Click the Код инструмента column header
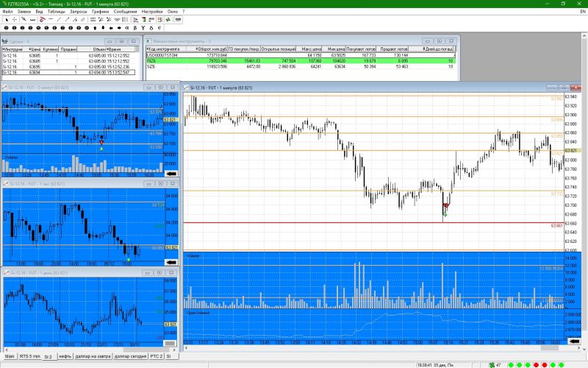Viewport: 588px width, 368px height. coord(165,49)
